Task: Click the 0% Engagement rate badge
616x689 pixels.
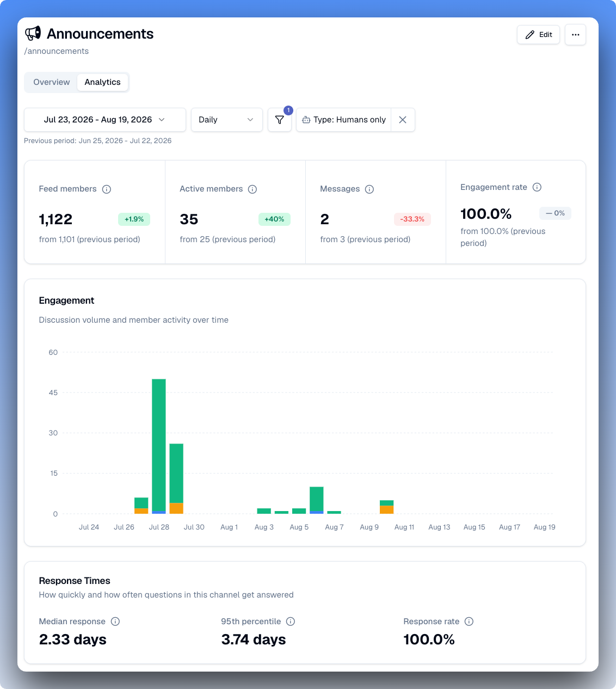Action: (x=555, y=213)
